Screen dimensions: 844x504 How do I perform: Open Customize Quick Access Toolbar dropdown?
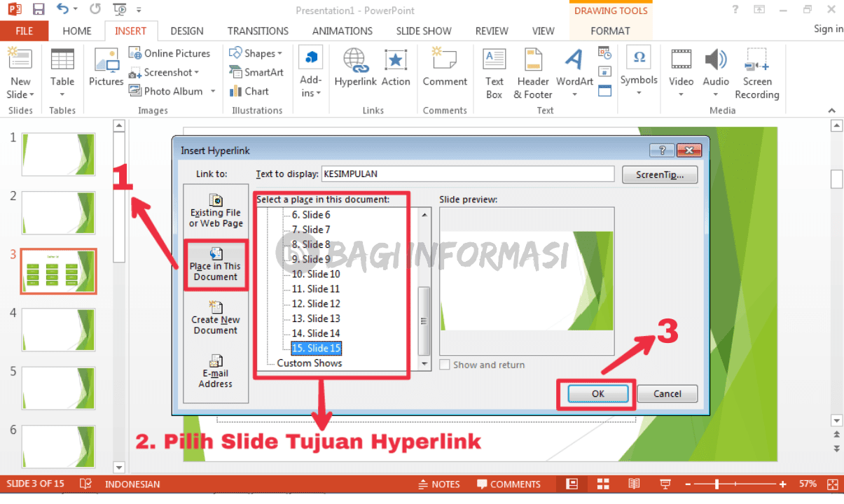(x=139, y=10)
